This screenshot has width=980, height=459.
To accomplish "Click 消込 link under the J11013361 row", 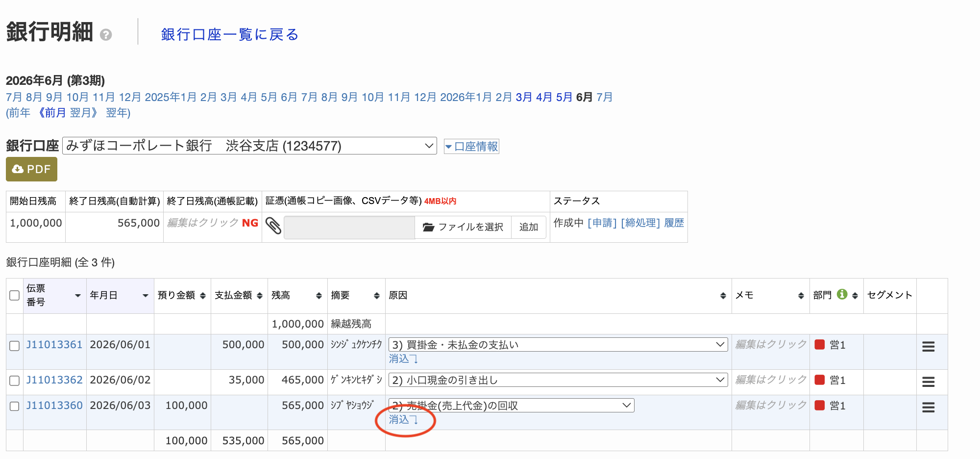I will [403, 358].
